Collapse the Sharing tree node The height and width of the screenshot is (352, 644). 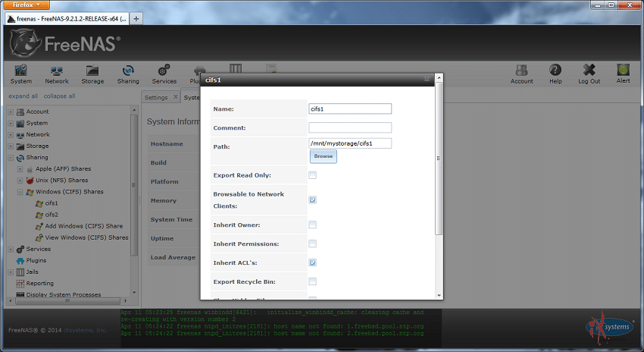[11, 158]
